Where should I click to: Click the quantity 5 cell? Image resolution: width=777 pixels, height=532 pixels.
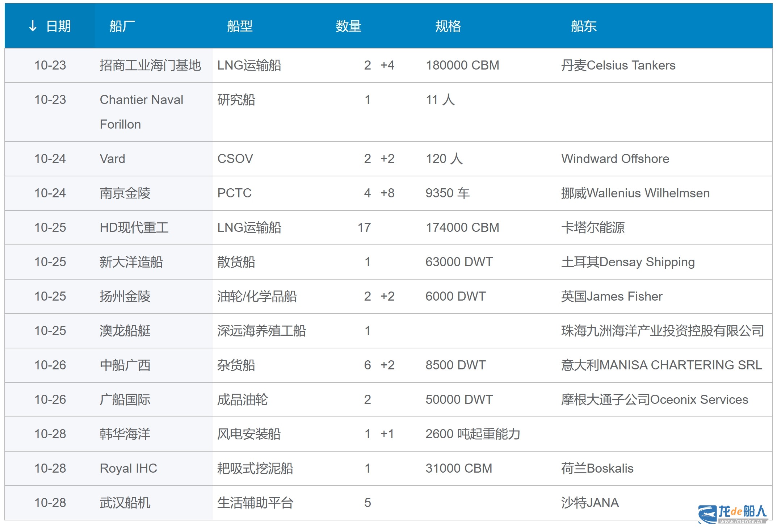pos(367,503)
